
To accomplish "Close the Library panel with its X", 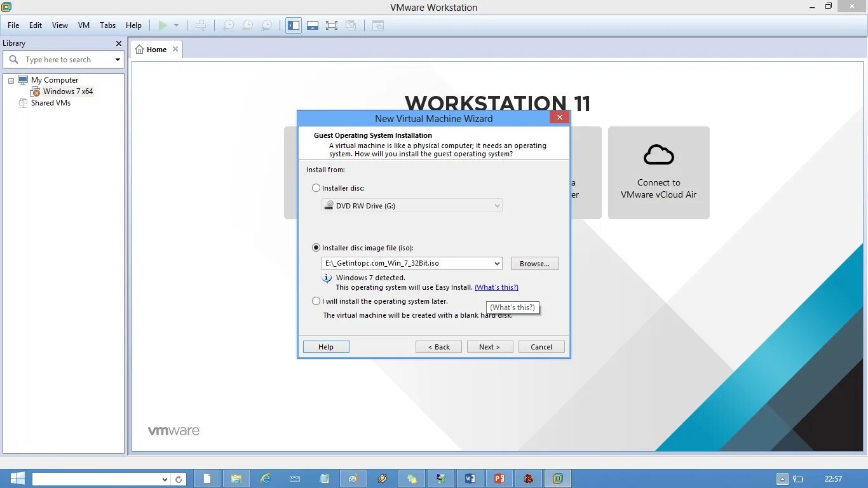I will point(118,43).
